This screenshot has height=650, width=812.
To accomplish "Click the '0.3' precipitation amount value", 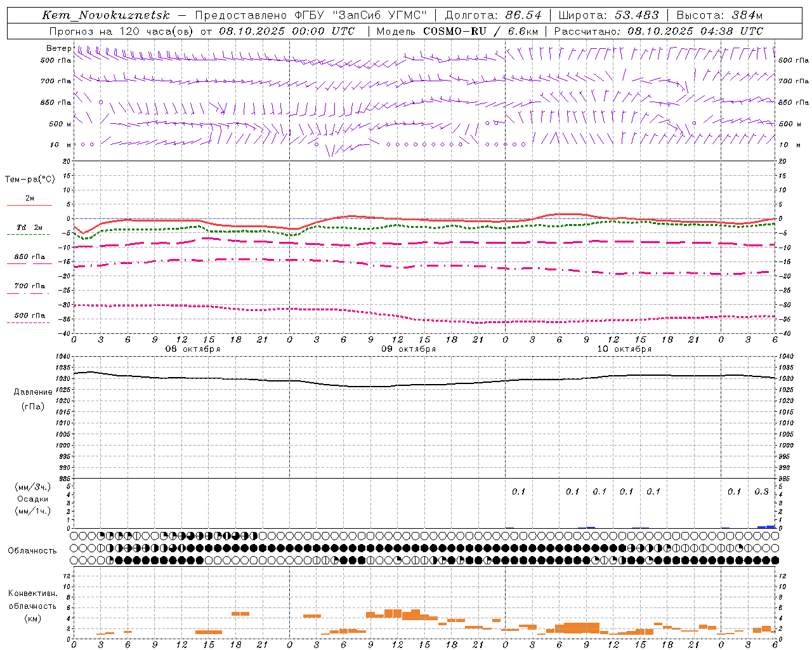I will [x=761, y=492].
